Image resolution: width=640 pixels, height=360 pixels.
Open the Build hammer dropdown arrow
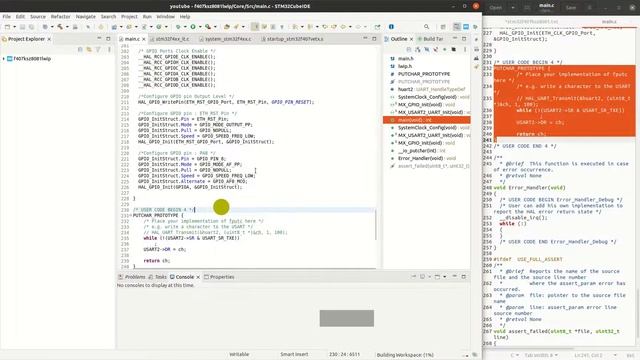[67, 27]
